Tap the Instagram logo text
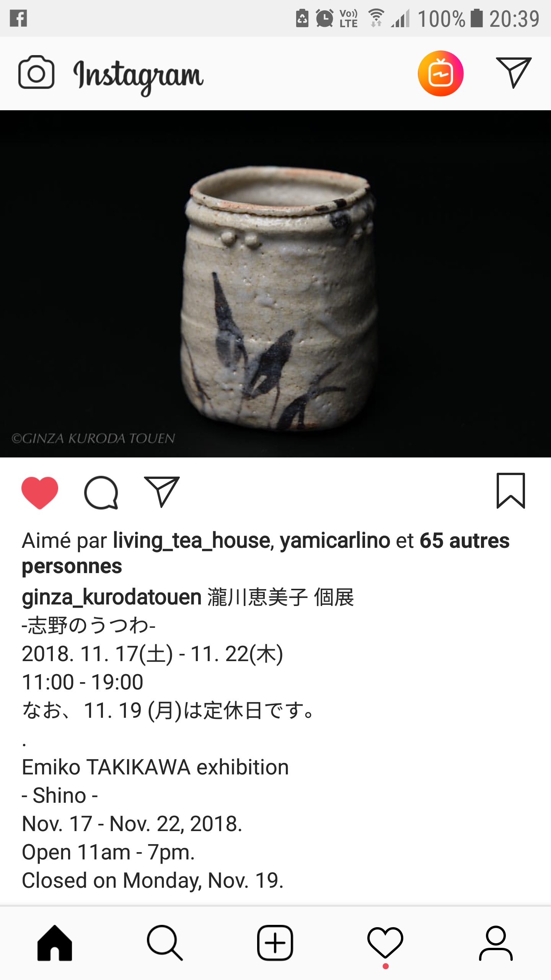551x980 pixels. point(139,76)
